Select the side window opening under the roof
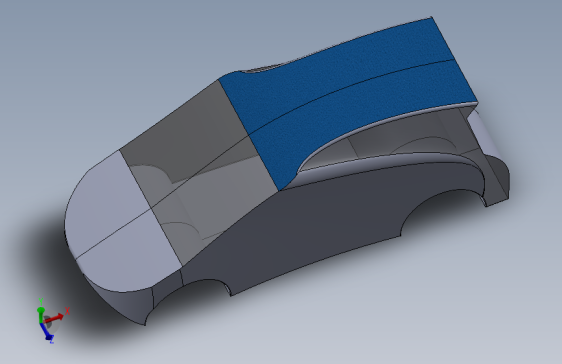Screen dimensions: 562x364 387,140
